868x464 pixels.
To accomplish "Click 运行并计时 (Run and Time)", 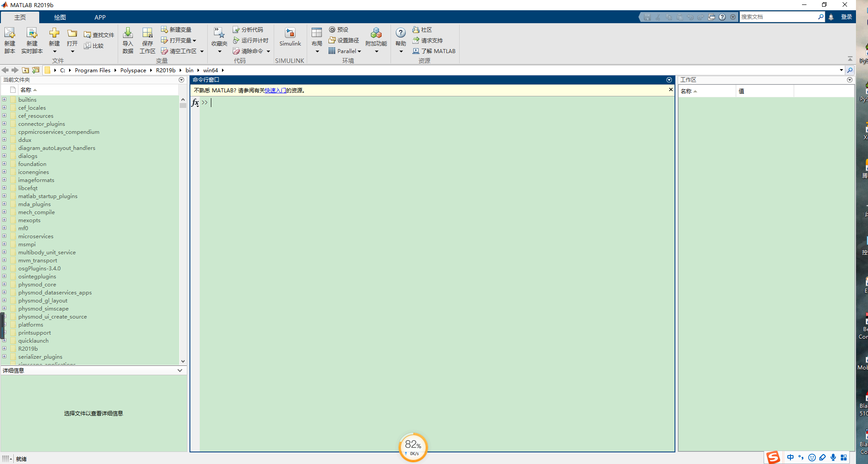I will pyautogui.click(x=251, y=40).
